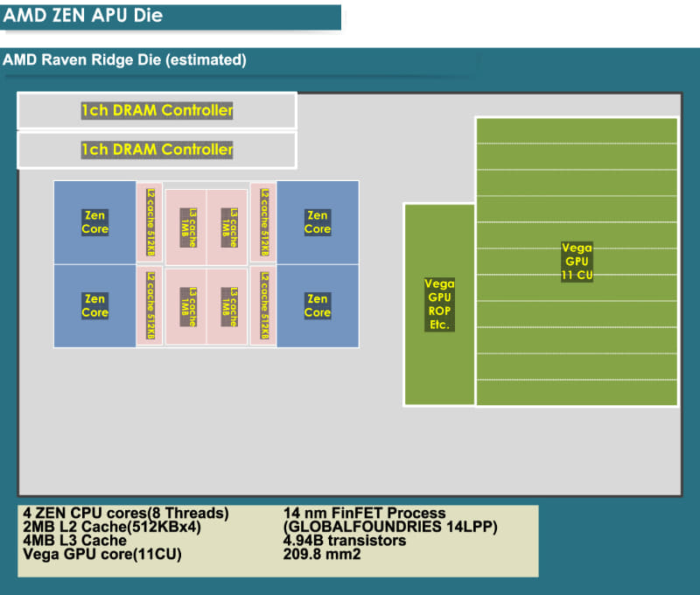Select the lower-right L3 cache 1MB block
The image size is (700, 595).
[x=227, y=306]
